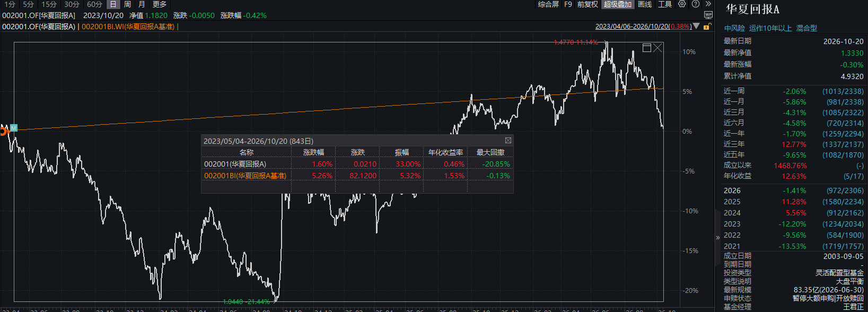Click the 年化收益率 column header

(445, 152)
